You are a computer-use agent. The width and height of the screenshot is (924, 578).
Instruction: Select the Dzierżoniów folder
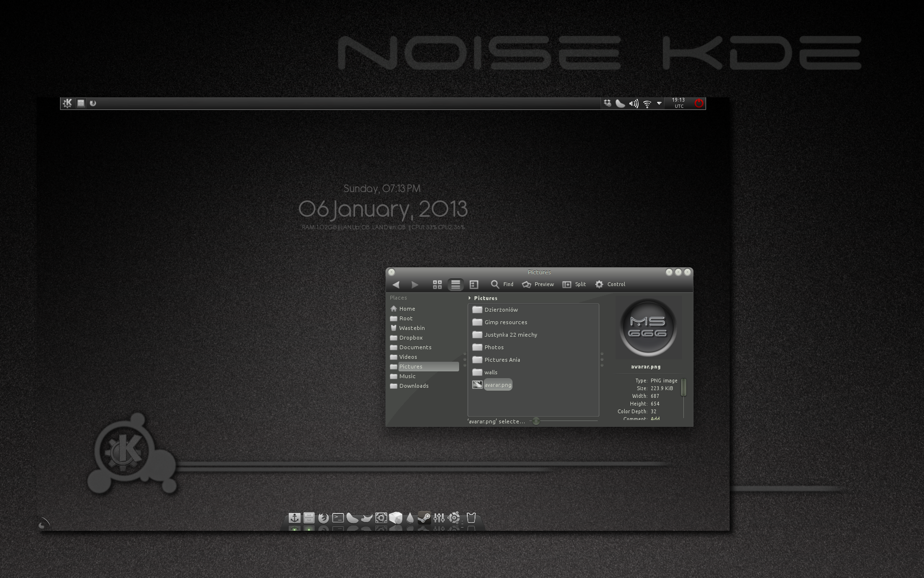(x=495, y=310)
